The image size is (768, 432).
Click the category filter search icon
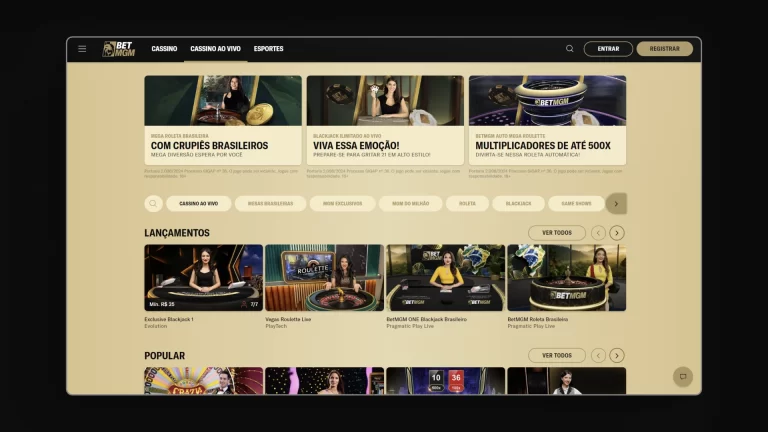[x=153, y=203]
